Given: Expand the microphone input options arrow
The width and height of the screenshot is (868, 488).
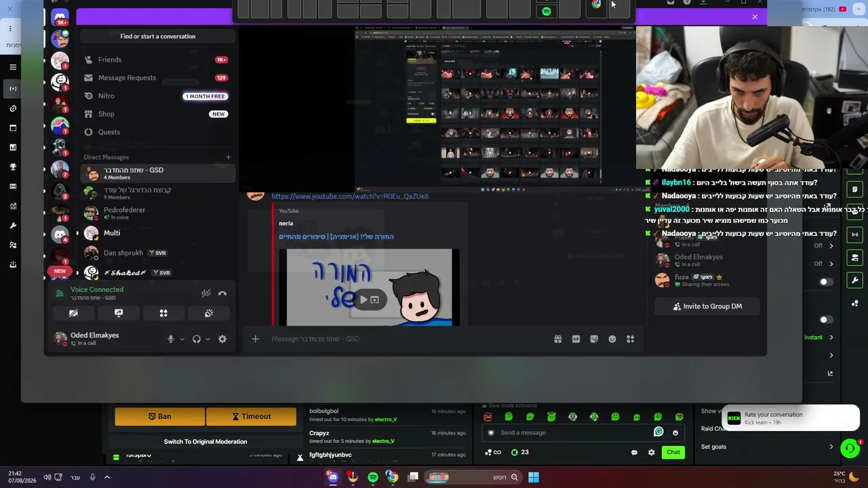Looking at the screenshot, I should point(182,339).
